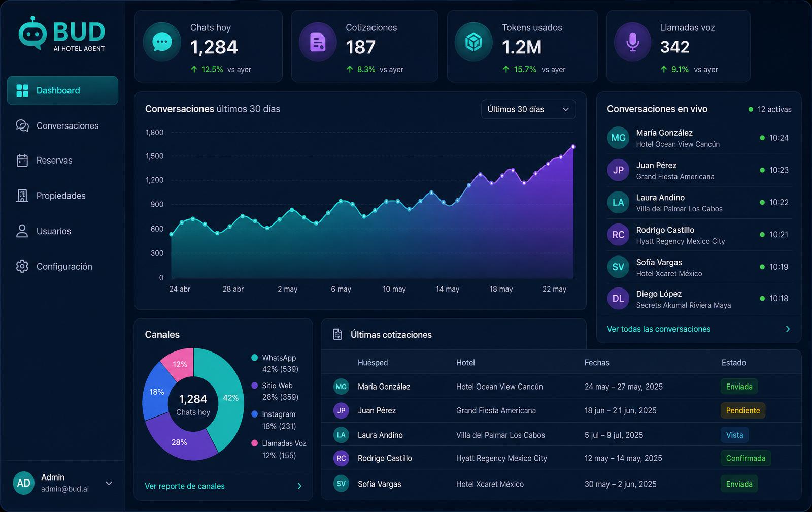
Task: Click the Usuarios person icon
Action: (x=22, y=231)
